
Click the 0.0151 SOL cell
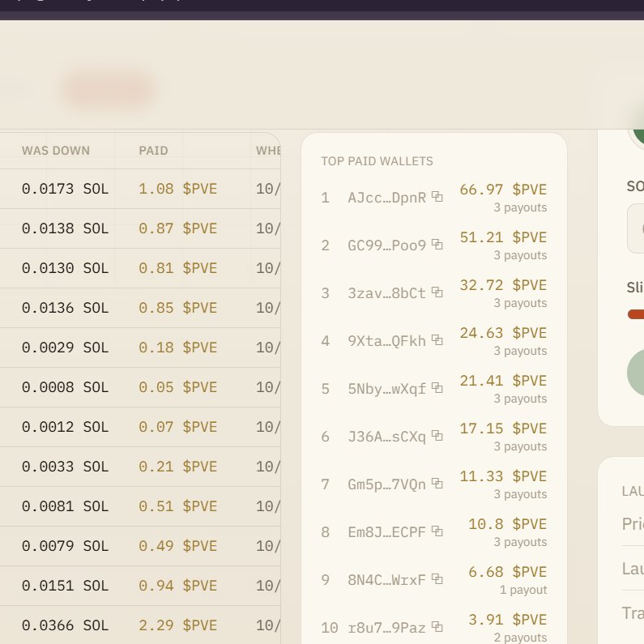(66, 586)
